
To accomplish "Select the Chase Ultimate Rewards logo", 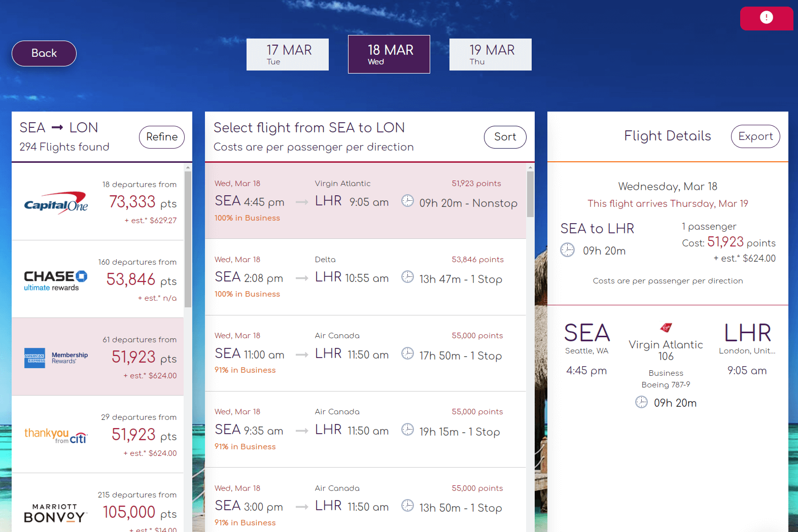I will click(56, 280).
